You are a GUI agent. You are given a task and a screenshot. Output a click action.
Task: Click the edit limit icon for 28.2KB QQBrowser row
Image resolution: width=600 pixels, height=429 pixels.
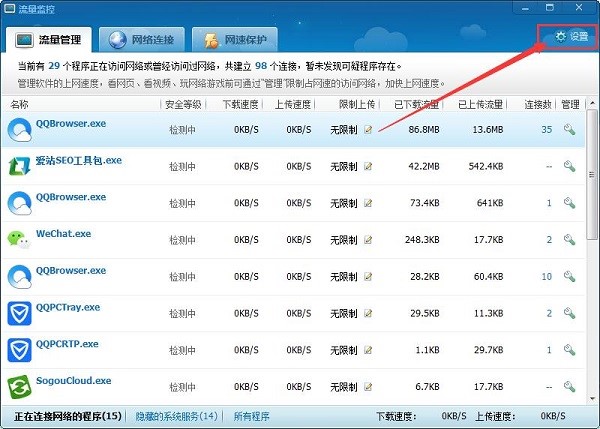click(368, 277)
